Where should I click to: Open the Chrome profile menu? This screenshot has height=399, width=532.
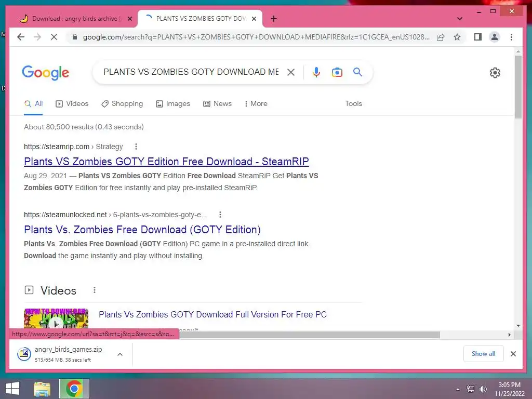click(495, 37)
